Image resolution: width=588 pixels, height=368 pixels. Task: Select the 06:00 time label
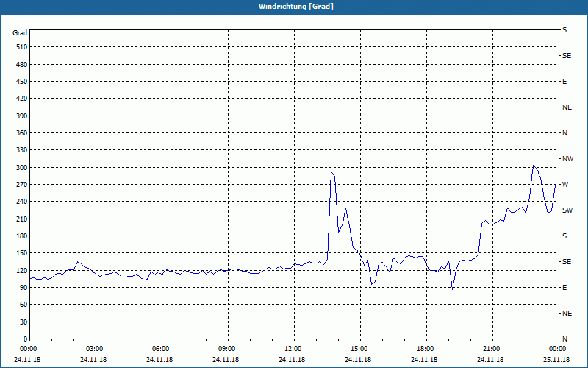162,349
